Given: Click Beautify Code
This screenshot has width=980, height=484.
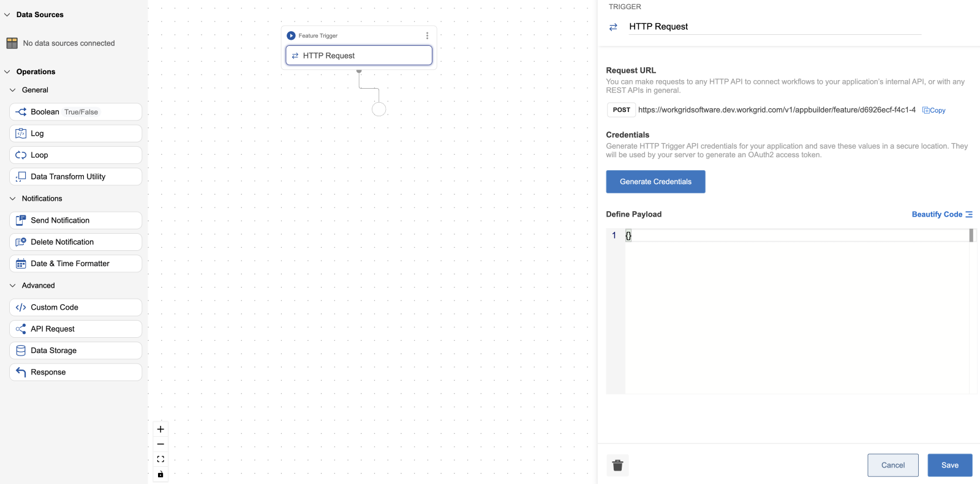Looking at the screenshot, I should pyautogui.click(x=942, y=214).
